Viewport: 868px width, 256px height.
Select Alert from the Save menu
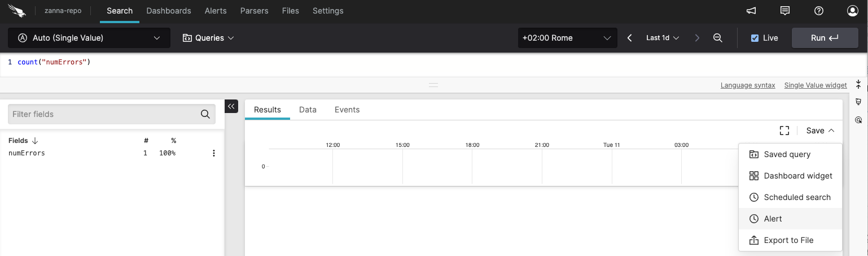pos(773,219)
